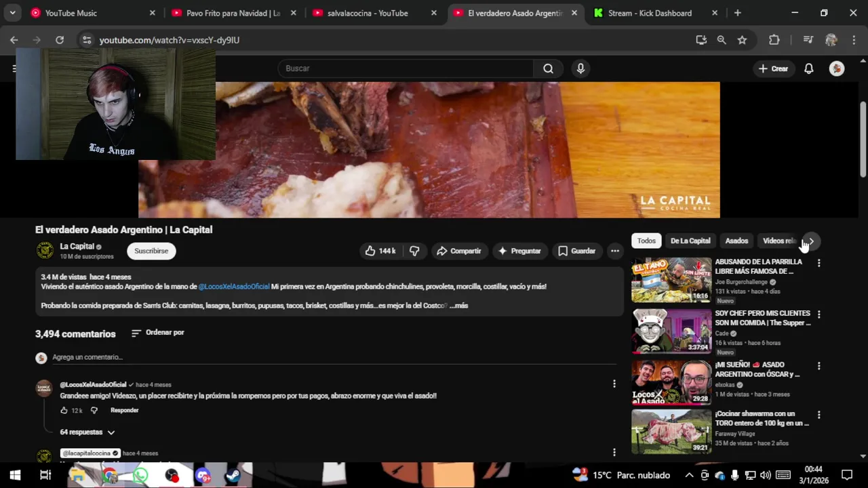Open WhatsApp from taskbar

point(140,475)
